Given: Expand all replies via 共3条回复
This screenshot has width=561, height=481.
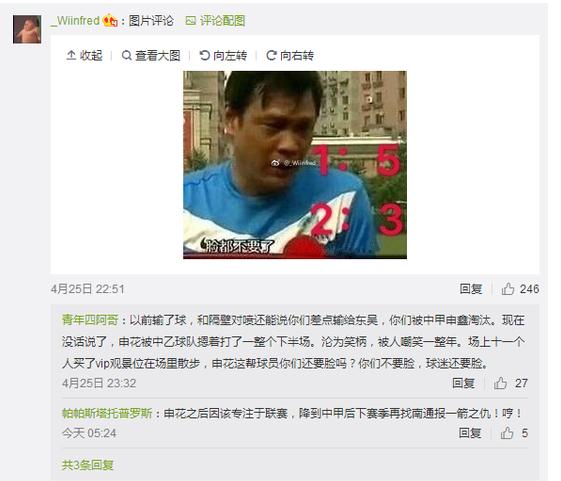Looking at the screenshot, I should pyautogui.click(x=88, y=465).
